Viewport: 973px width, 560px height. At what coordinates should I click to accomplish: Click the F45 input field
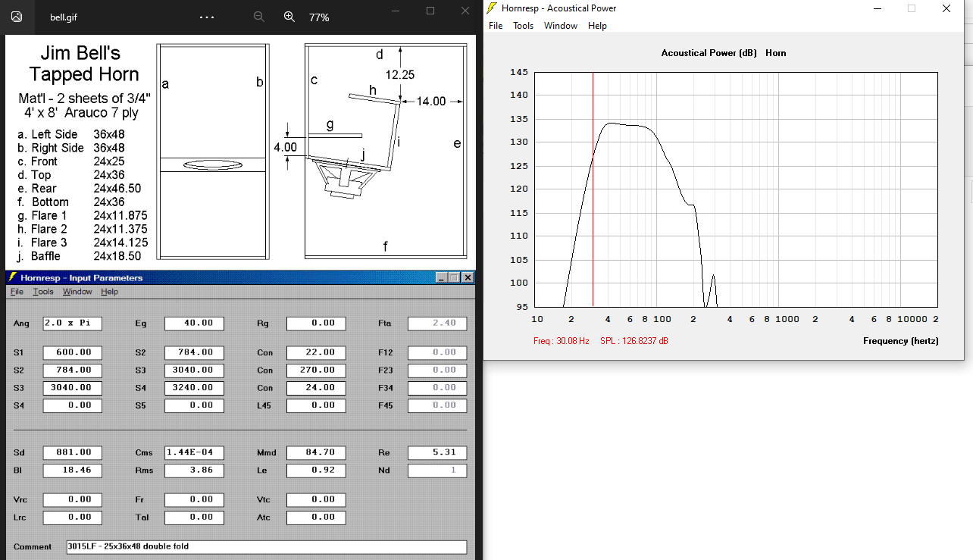tap(437, 405)
